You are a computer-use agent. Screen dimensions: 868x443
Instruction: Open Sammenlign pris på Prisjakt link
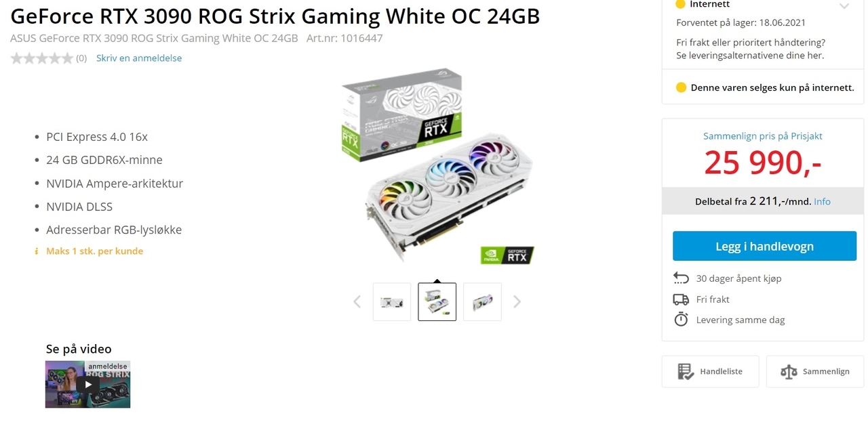coord(763,136)
